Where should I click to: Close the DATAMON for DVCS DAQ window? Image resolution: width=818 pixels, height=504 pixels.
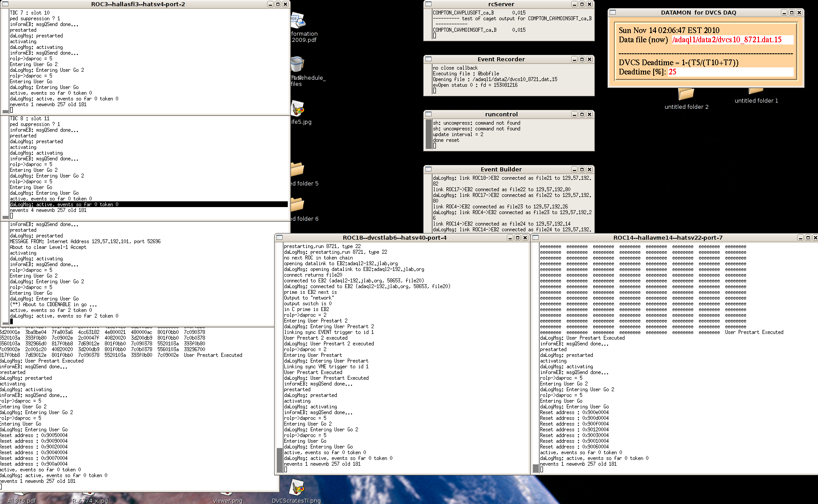[799, 12]
